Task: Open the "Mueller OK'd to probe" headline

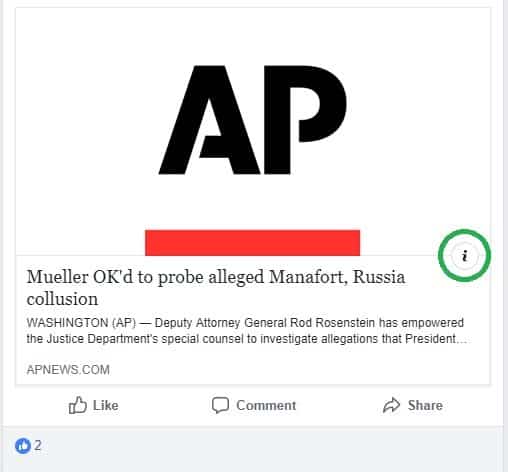Action: coord(216,288)
